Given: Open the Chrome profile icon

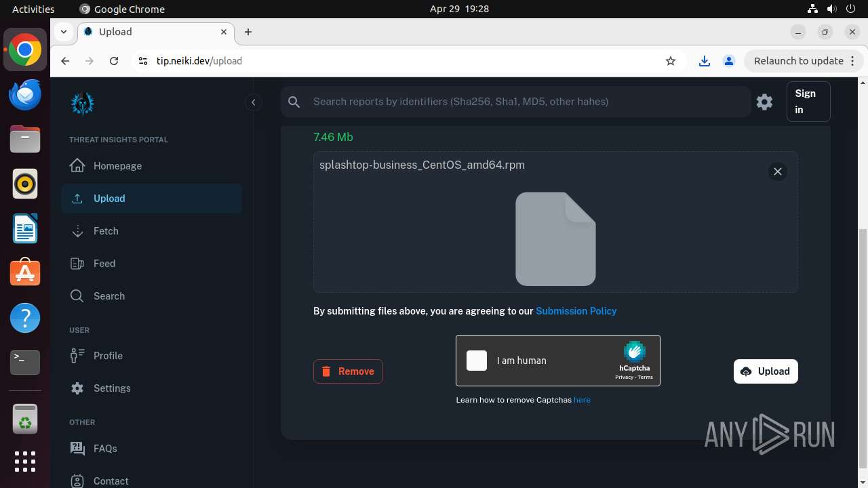Looking at the screenshot, I should coord(729,61).
